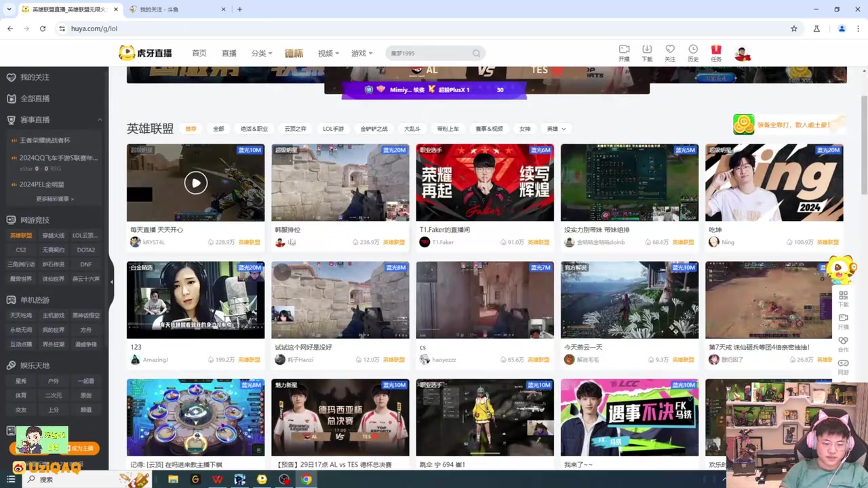Expand the 视频 dropdown menu

click(x=329, y=53)
